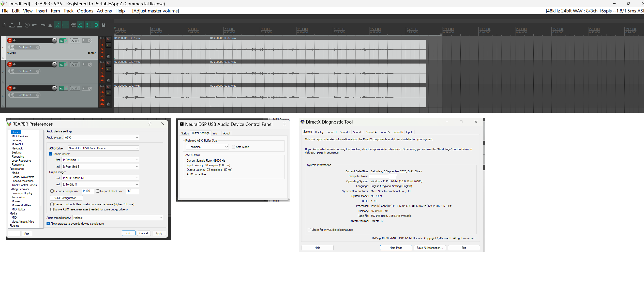Click the Open project toolbar icon
Image resolution: width=644 pixels, height=291 pixels.
click(12, 25)
